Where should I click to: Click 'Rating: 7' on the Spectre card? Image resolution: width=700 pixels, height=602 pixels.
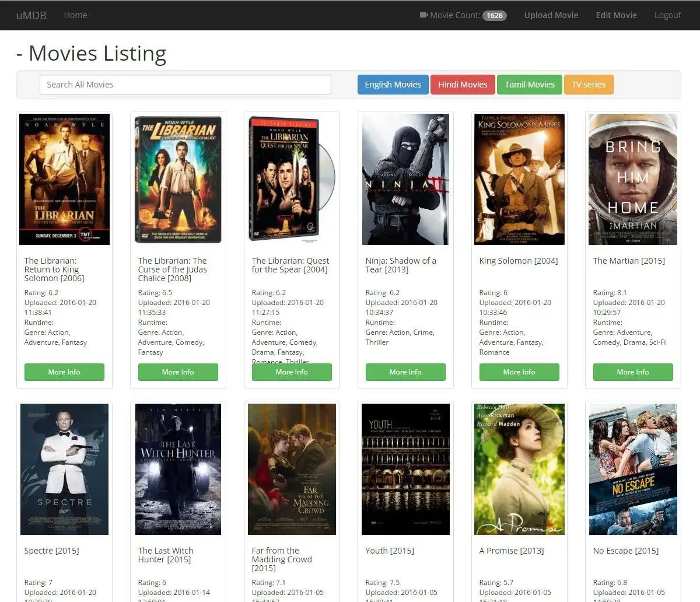coord(38,583)
